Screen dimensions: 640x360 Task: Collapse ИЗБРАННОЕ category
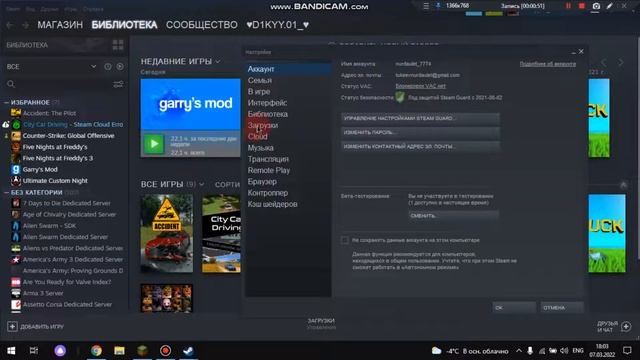click(x=7, y=102)
